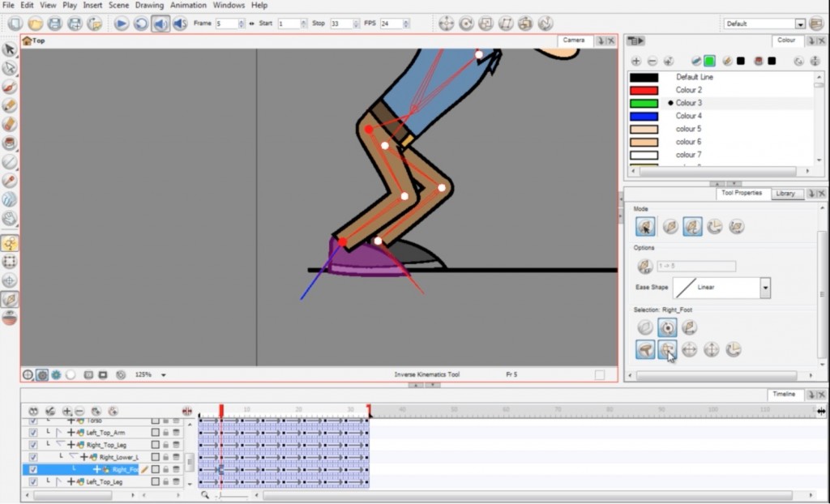Switch to the Library tab

click(785, 194)
